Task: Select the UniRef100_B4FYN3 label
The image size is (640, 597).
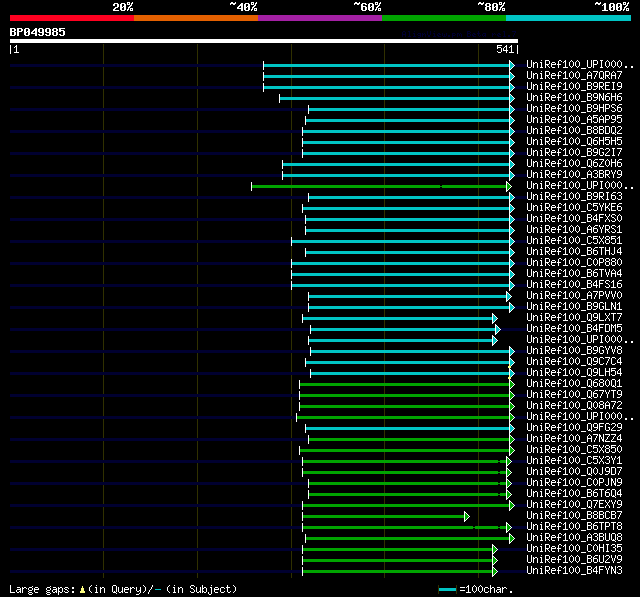Action: [574, 571]
